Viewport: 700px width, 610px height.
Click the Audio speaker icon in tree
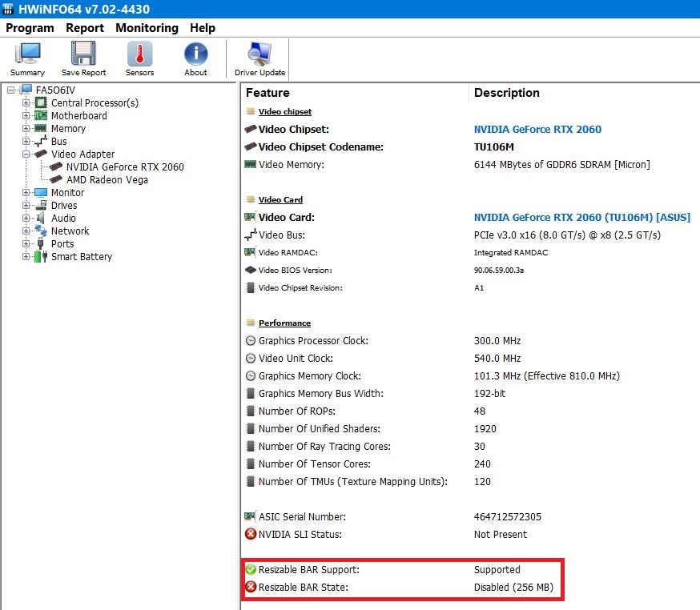tap(41, 219)
